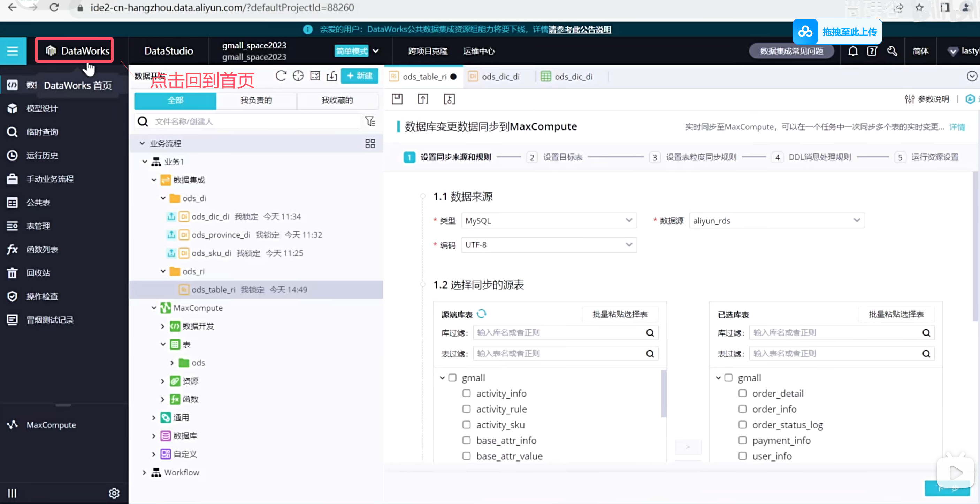Click the save icon in editor toolbar
980x504 pixels.
pyautogui.click(x=397, y=99)
